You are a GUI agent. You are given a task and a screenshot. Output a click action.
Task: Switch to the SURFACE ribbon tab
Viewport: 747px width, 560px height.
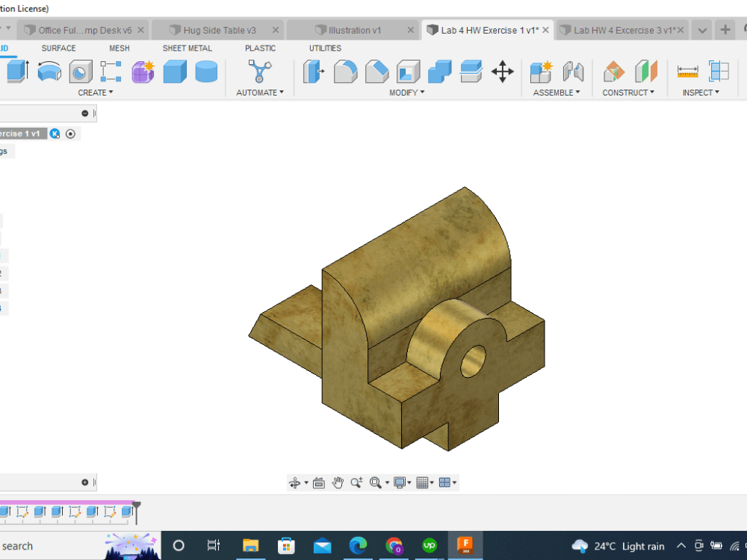click(58, 48)
